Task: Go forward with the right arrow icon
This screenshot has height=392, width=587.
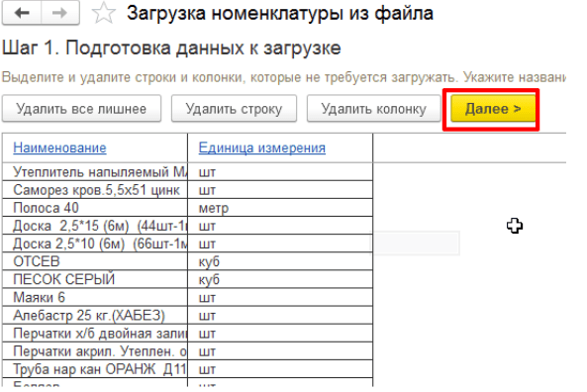Action: pyautogui.click(x=60, y=13)
